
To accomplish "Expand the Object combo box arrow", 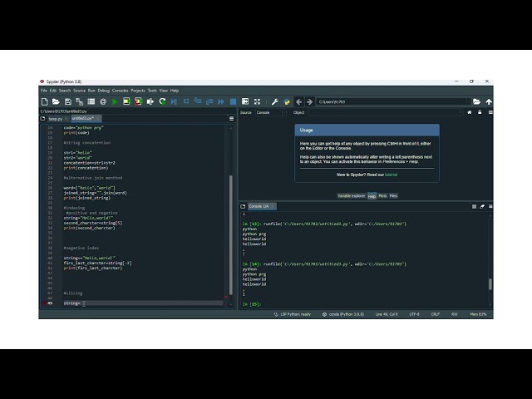I will (461, 112).
